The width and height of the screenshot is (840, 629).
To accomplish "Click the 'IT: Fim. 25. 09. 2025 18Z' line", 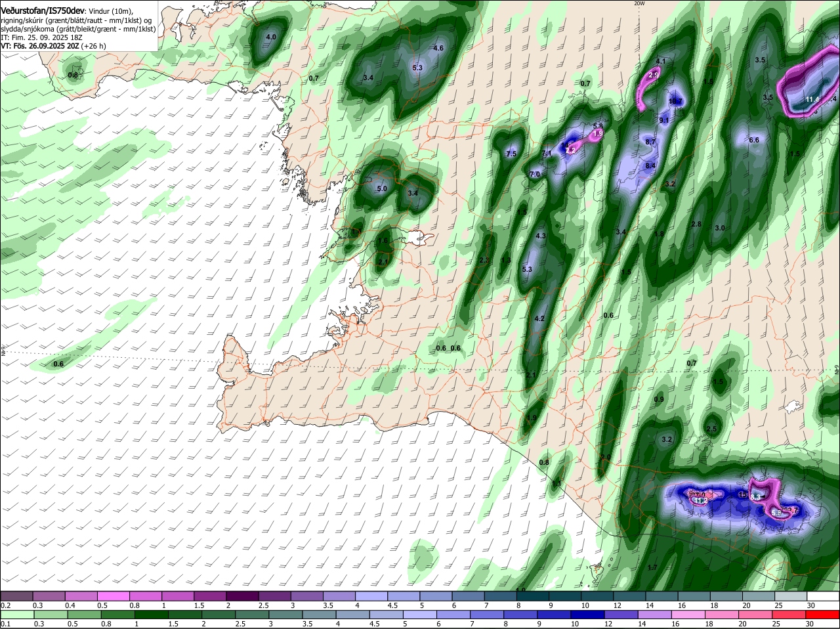I will click(x=41, y=37).
